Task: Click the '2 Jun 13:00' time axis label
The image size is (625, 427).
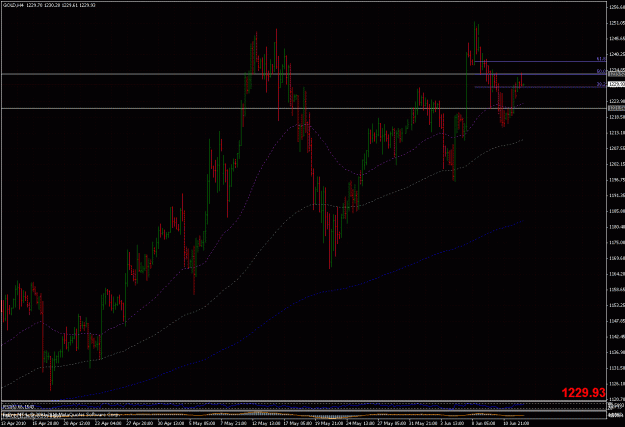Action: coord(453,423)
